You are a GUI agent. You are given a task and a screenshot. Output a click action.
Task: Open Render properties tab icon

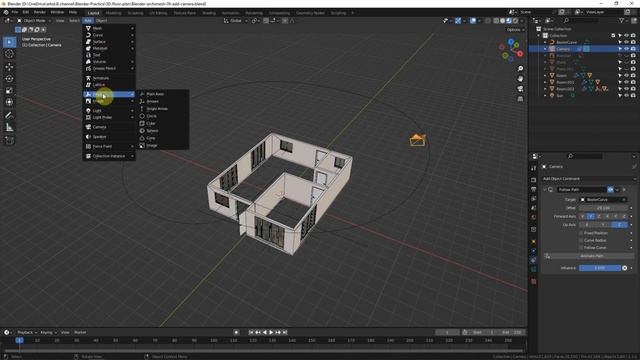[x=533, y=180]
